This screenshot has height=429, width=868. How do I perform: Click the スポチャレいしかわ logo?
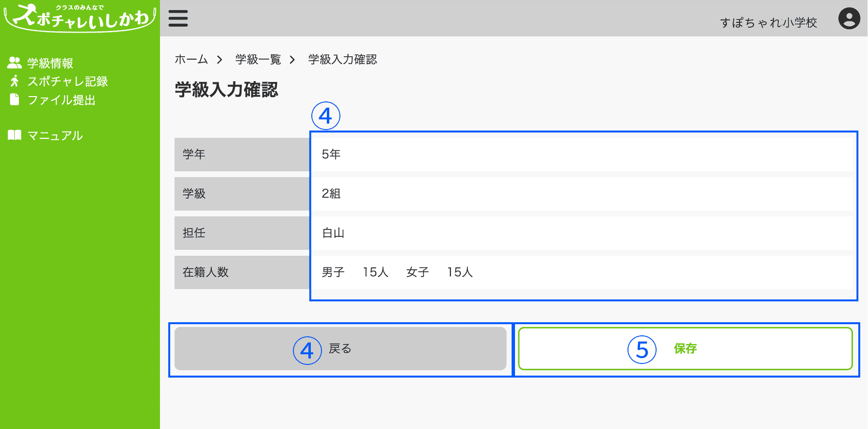click(x=80, y=17)
